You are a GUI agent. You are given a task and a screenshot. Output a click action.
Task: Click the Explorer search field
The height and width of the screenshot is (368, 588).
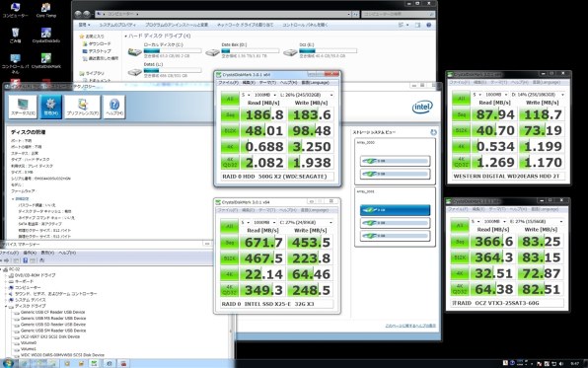pos(398,14)
